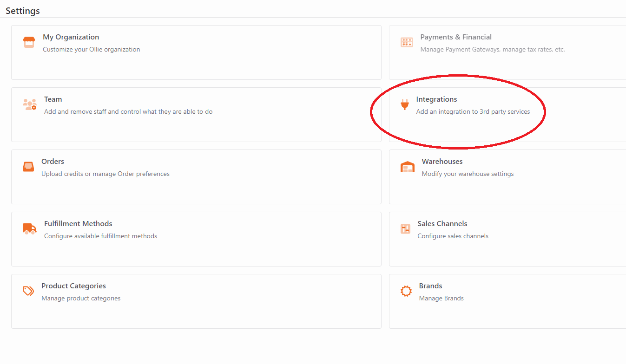Image resolution: width=626 pixels, height=364 pixels.
Task: Click the Payments & Financial grid icon
Action: 407,42
